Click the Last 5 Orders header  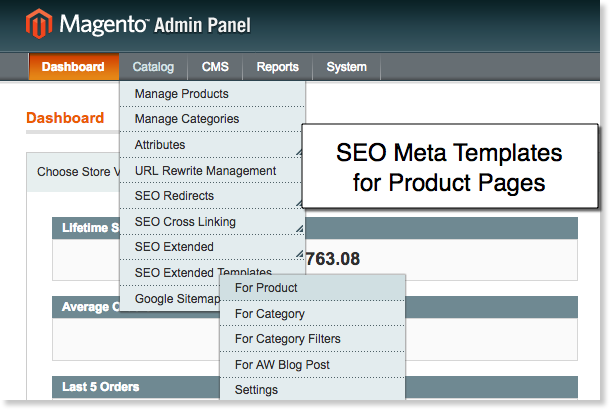[100, 387]
